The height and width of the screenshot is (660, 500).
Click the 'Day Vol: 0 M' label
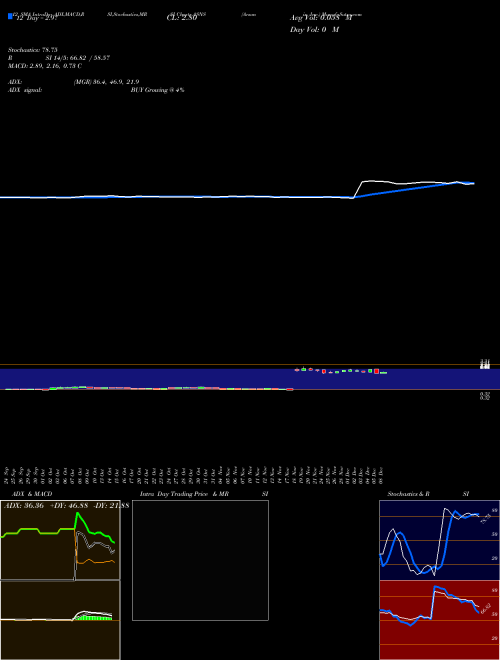point(314,30)
